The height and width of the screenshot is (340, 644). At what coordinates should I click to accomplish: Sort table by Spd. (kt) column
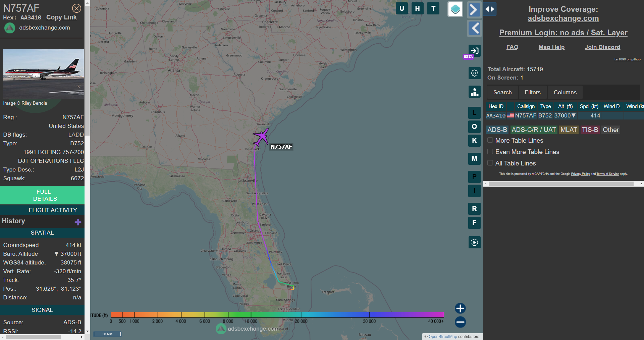pyautogui.click(x=589, y=106)
